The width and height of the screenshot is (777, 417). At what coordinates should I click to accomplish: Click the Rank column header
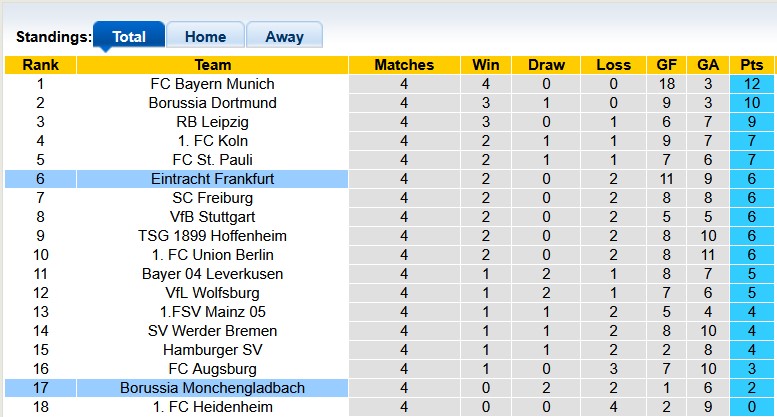(40, 65)
